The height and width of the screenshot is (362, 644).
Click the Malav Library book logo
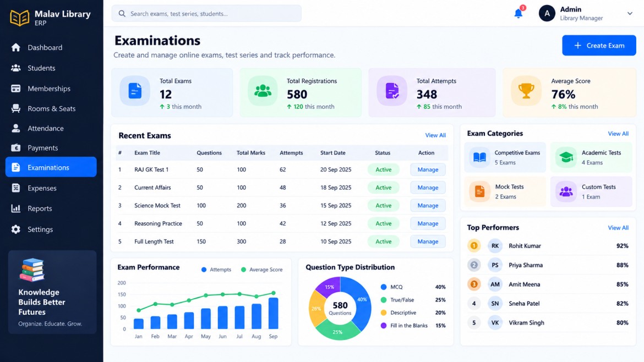(x=20, y=18)
